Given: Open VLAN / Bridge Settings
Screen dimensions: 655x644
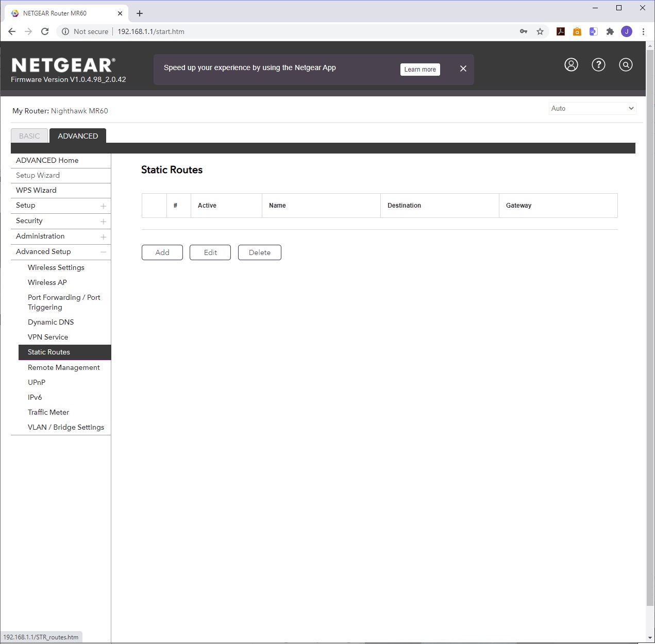Looking at the screenshot, I should click(x=66, y=427).
